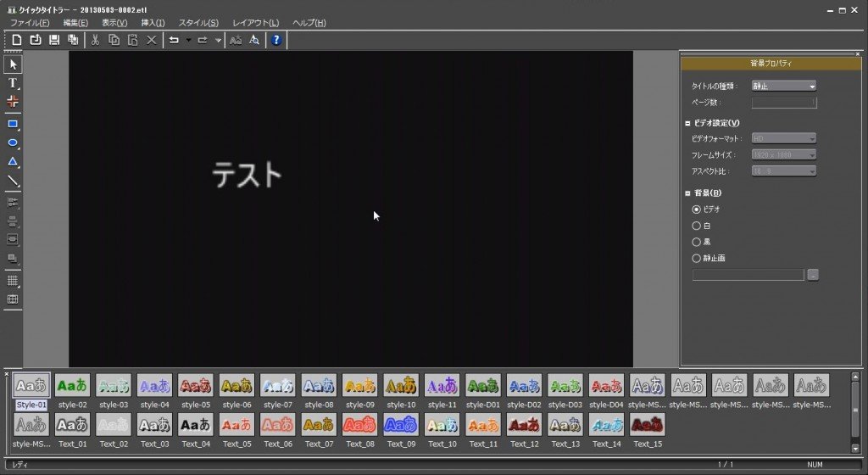Toggle the grid display icon
Image resolution: width=868 pixels, height=475 pixels.
[13, 281]
